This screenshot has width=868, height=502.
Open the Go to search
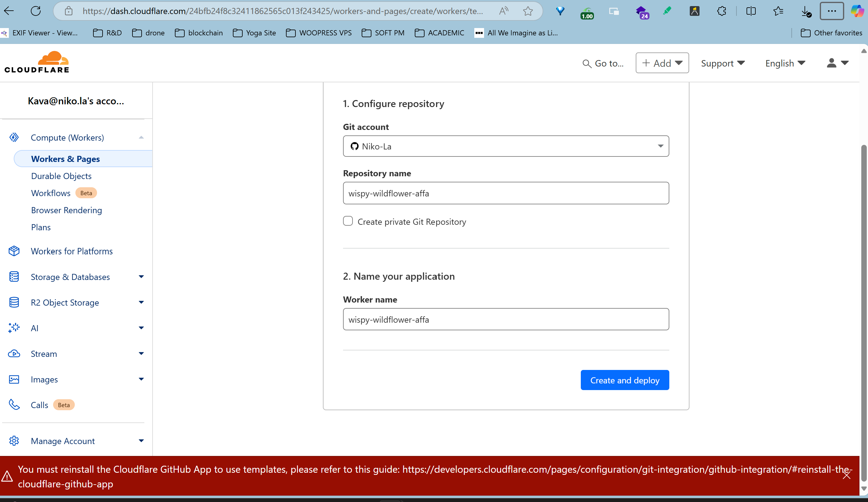(x=603, y=63)
